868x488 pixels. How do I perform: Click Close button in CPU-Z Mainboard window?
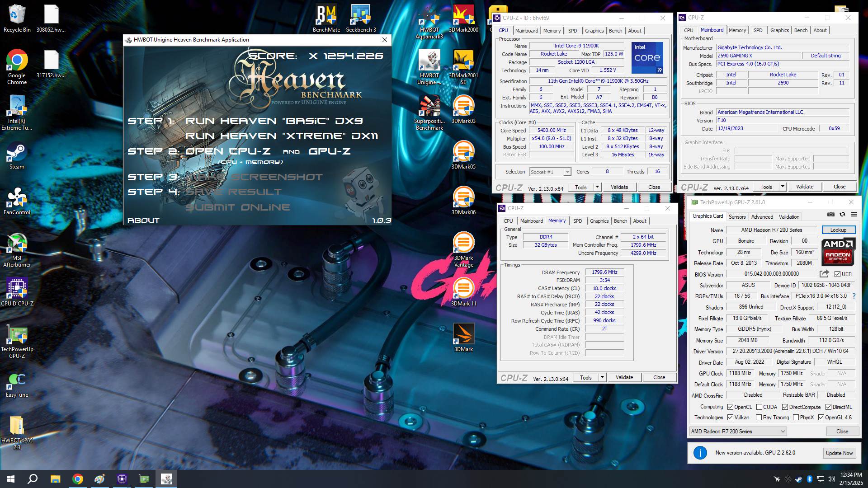[x=840, y=187]
